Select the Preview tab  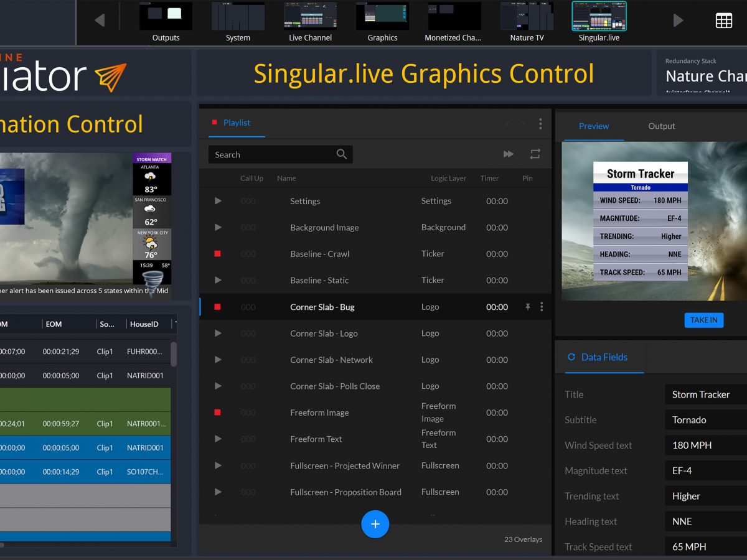593,126
